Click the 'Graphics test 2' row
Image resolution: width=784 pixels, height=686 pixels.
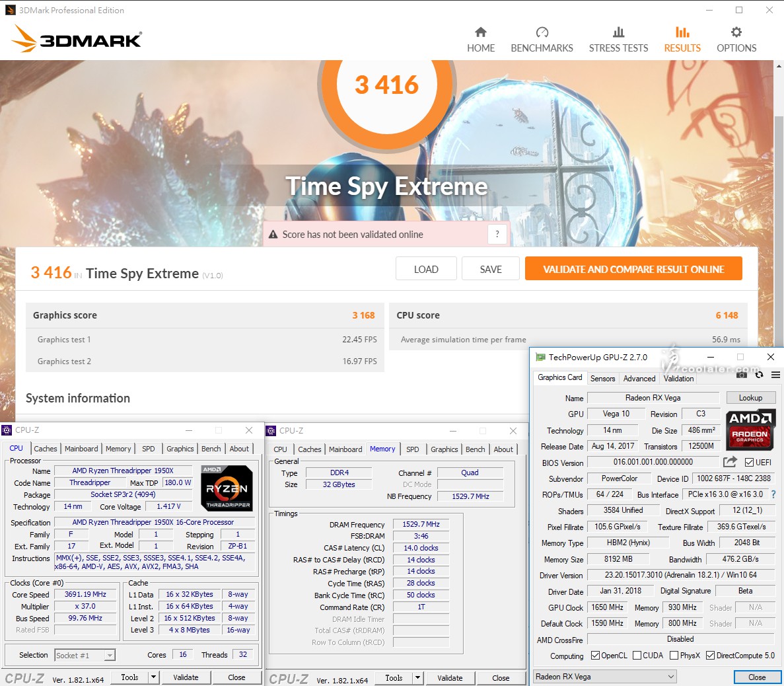pyautogui.click(x=205, y=361)
